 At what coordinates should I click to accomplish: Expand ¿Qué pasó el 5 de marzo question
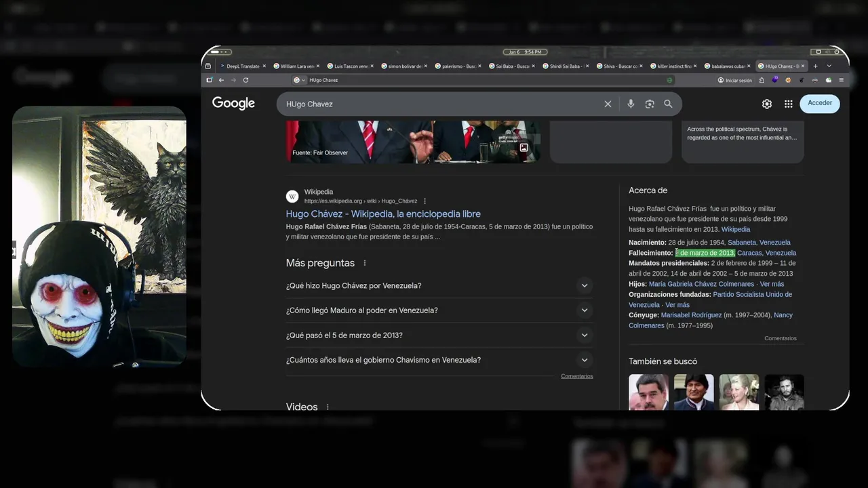[439, 335]
